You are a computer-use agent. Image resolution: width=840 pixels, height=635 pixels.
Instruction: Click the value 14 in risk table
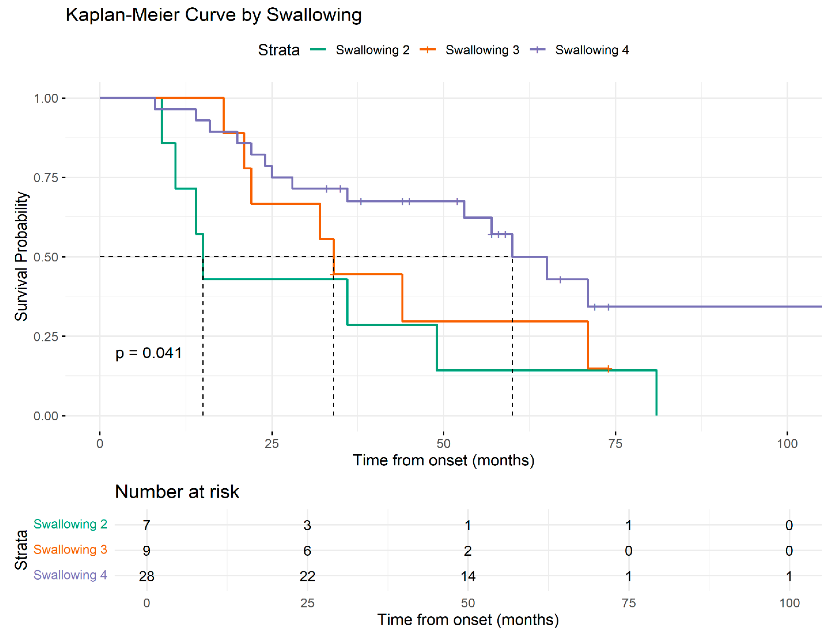468,576
